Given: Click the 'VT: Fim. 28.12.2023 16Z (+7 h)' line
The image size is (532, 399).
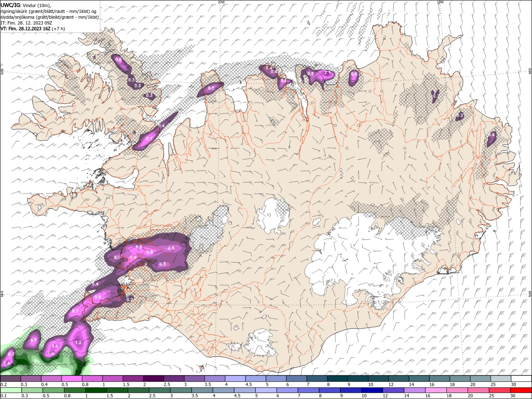Looking at the screenshot, I should [33, 29].
